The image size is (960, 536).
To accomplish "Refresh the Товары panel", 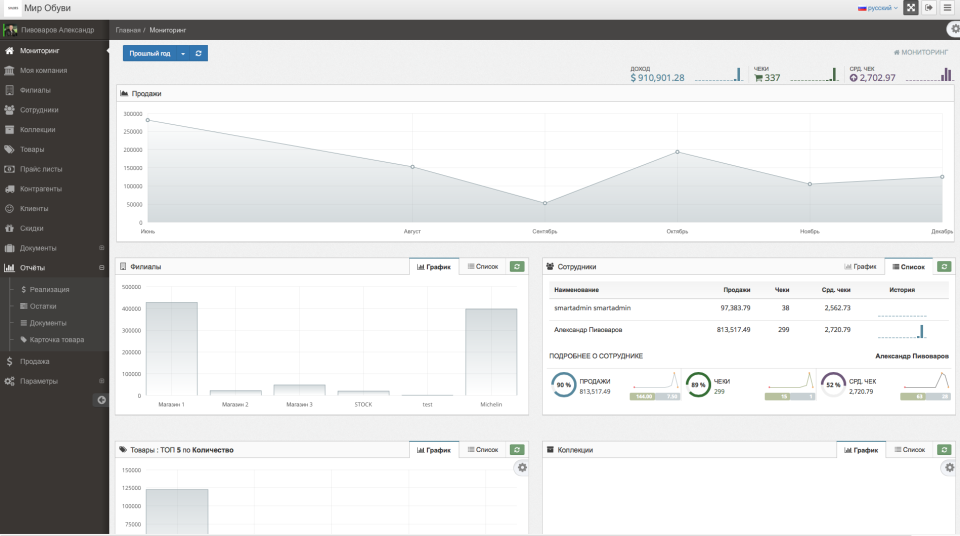I will pos(517,450).
